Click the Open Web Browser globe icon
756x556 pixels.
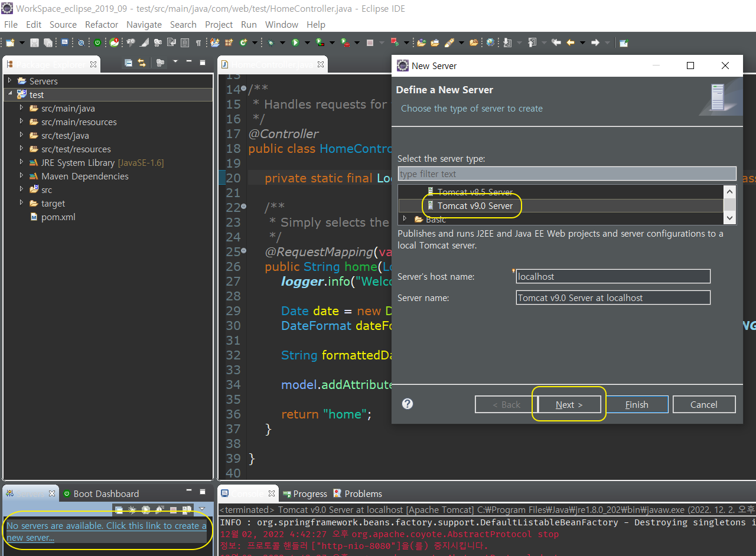(490, 42)
